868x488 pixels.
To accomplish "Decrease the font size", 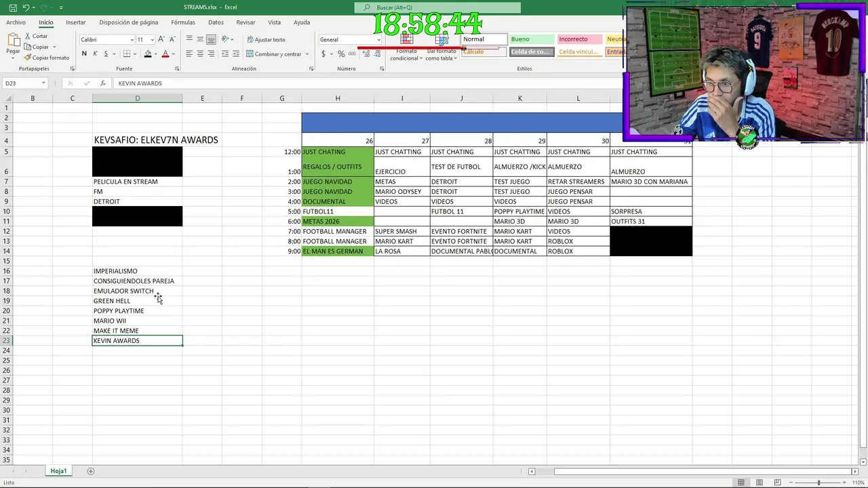I will pos(172,39).
